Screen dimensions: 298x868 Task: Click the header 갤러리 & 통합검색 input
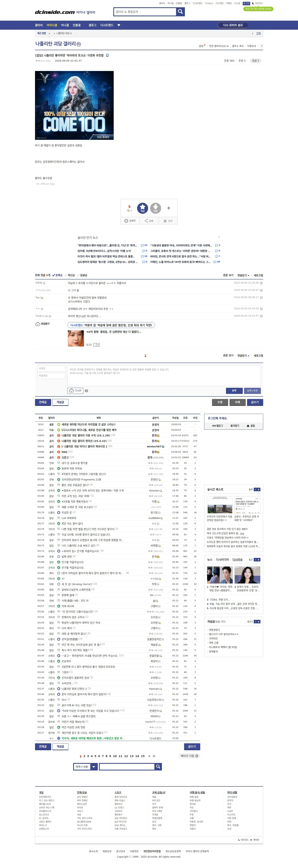point(145,12)
